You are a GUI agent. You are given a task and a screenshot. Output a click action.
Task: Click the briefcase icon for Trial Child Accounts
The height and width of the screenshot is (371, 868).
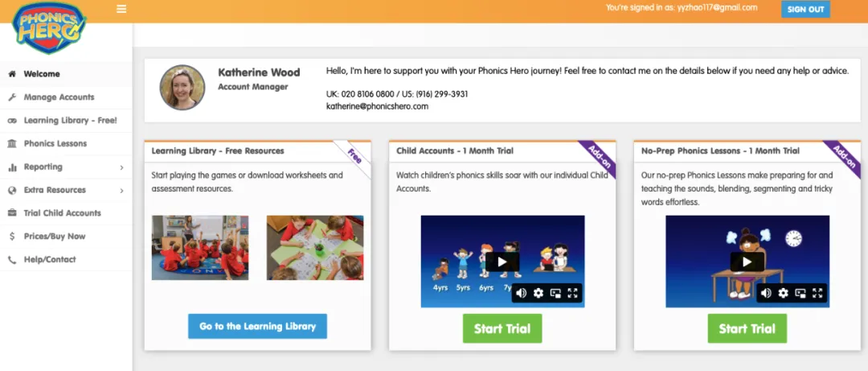coord(12,213)
